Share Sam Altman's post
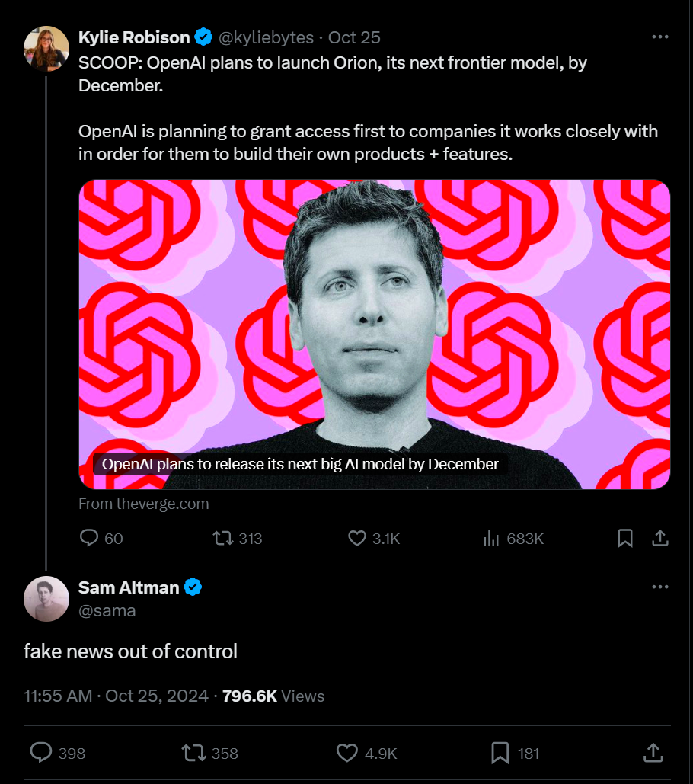The width and height of the screenshot is (693, 784). point(653,753)
